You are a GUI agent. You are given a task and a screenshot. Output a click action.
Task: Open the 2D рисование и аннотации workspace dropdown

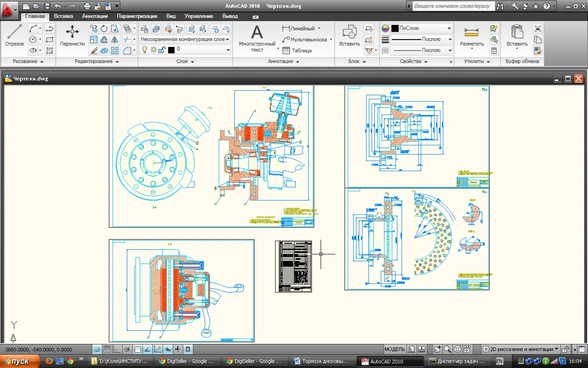[520, 349]
